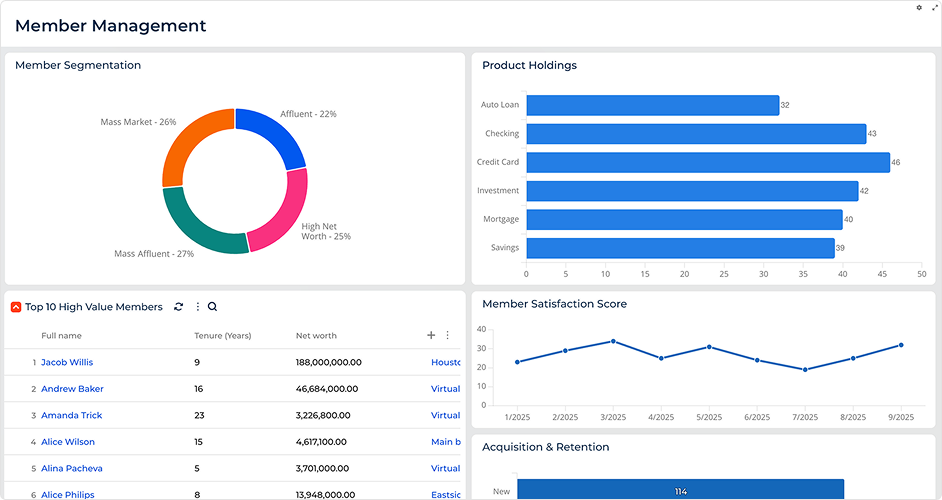Search within Top 10 High Value Members
This screenshot has height=500, width=942.
(213, 307)
